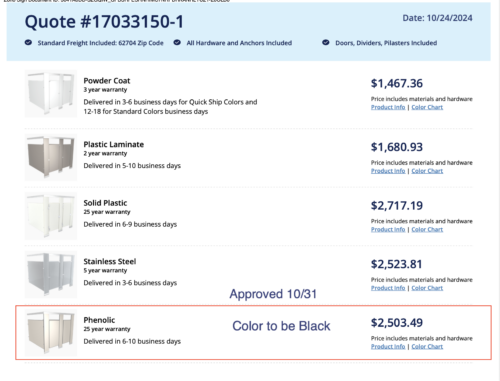Select the Phenolic $2,503.49 price
The height and width of the screenshot is (381, 500).
point(397,323)
